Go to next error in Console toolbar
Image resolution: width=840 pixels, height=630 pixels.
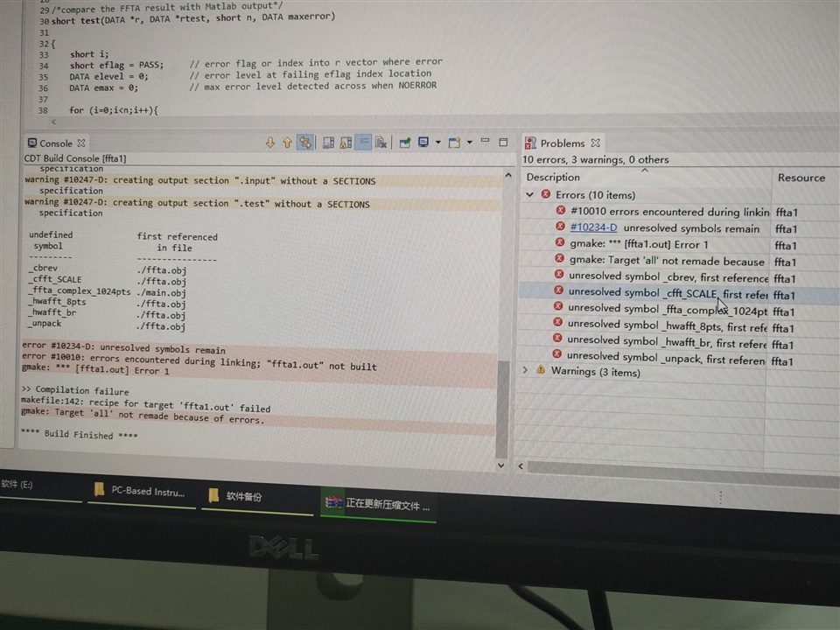tap(270, 143)
